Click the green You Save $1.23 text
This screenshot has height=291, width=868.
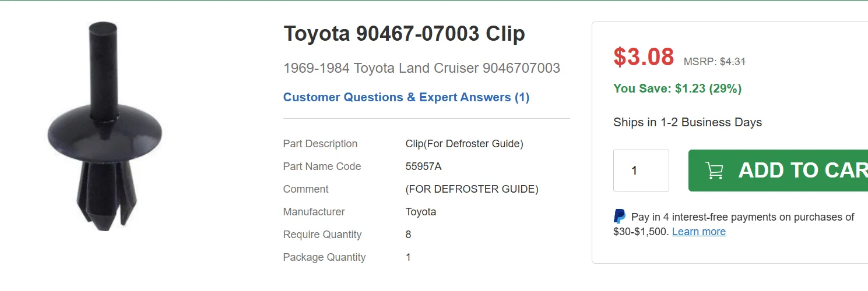[x=677, y=88]
